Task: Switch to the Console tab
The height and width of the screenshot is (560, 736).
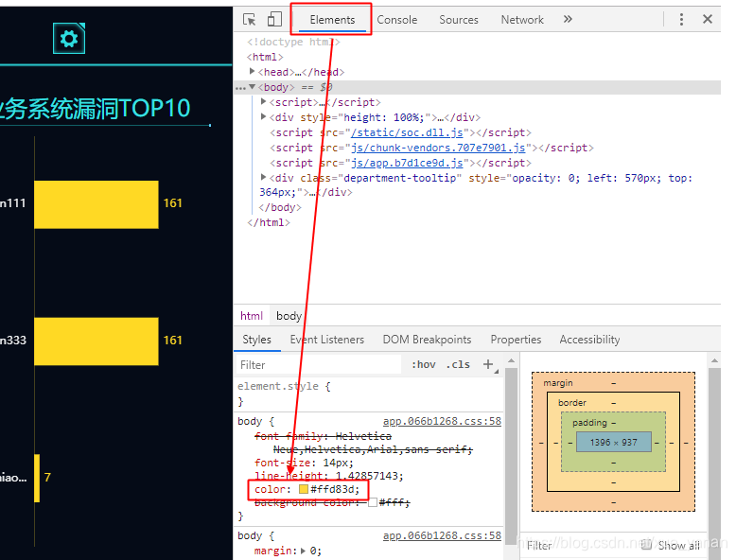Action: pyautogui.click(x=397, y=20)
